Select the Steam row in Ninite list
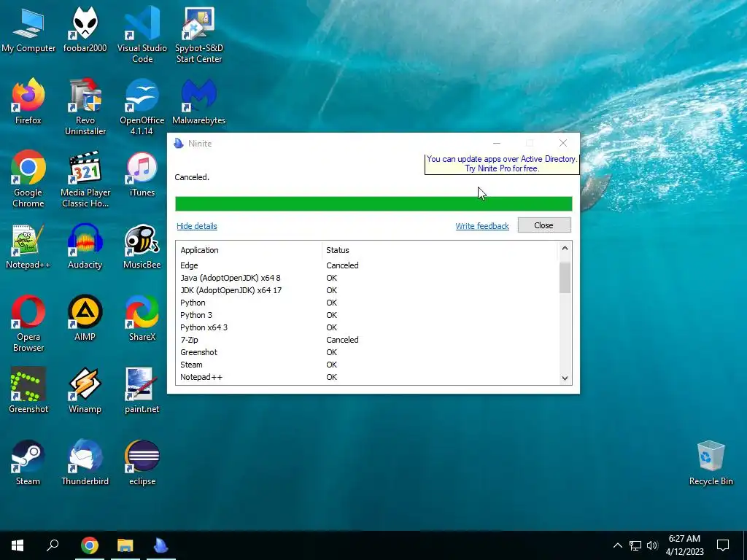Viewport: 747px width, 560px height. [368, 365]
